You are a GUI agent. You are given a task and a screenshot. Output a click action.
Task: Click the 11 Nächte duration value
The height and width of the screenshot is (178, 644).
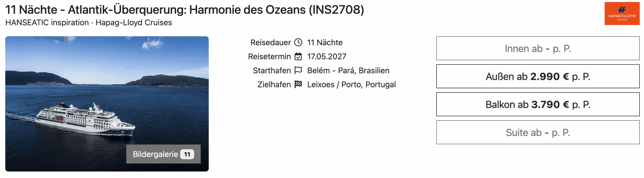click(325, 42)
